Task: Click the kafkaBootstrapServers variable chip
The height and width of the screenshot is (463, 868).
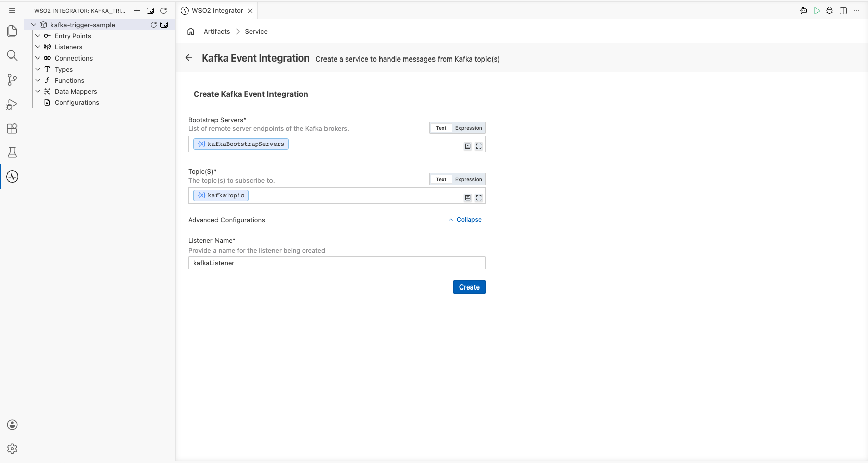Action: [241, 144]
